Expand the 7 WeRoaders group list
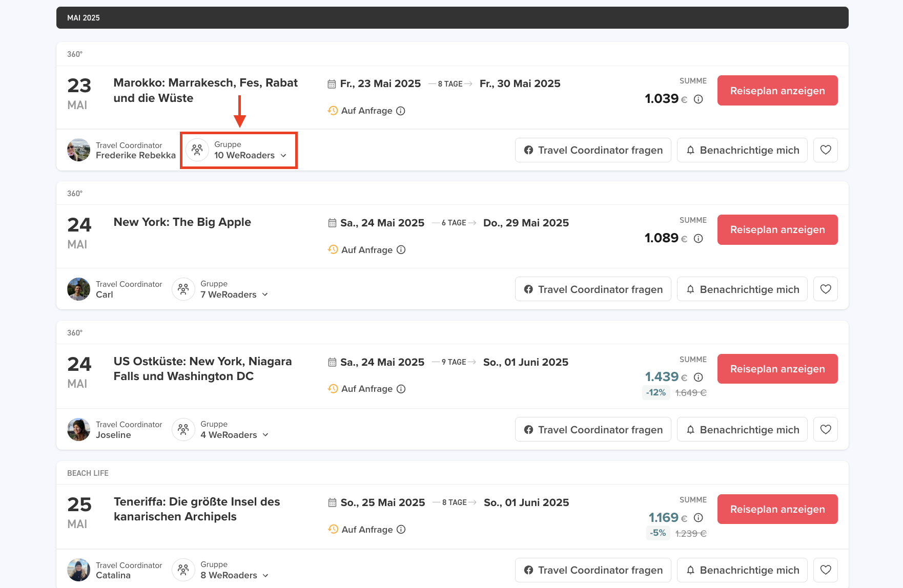 coord(234,295)
